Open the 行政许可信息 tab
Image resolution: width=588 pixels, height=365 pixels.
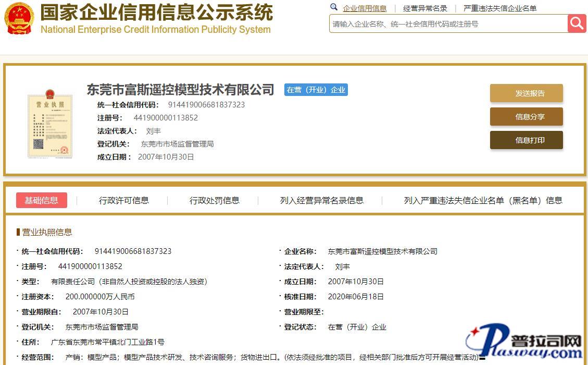tap(124, 200)
